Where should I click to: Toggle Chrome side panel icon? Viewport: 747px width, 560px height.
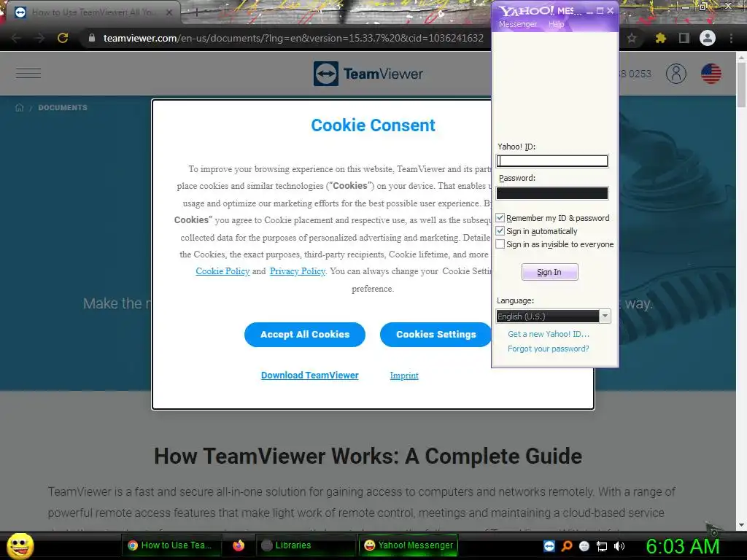684,38
